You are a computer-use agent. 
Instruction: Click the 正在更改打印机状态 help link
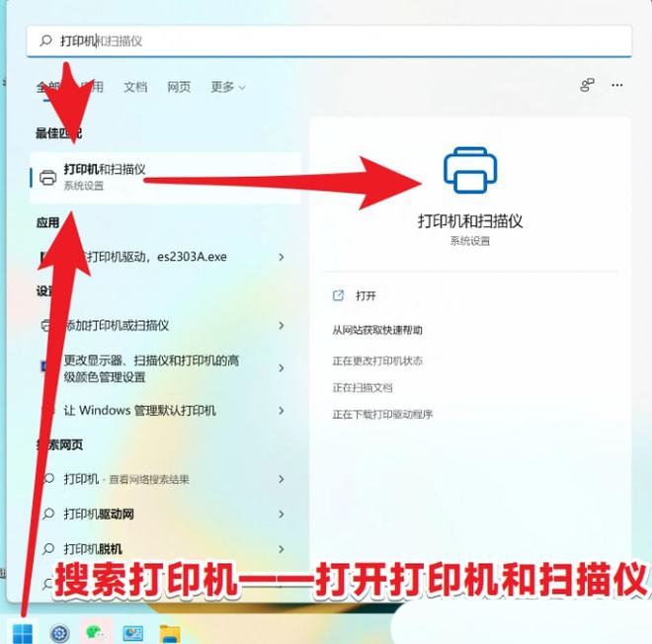click(377, 361)
